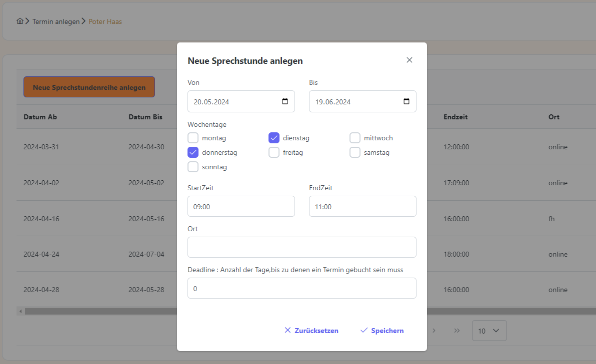Close the Neue Sprechstunde dialog
596x364 pixels.
pos(409,60)
